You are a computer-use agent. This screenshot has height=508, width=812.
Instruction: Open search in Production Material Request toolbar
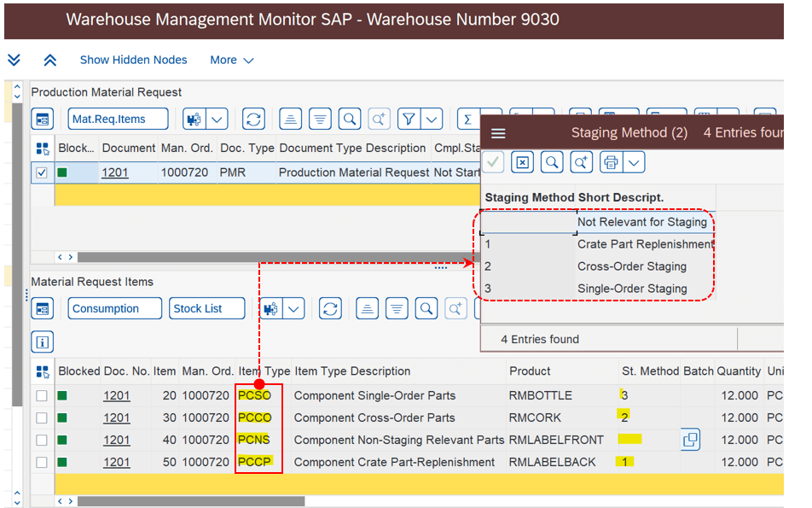[350, 120]
